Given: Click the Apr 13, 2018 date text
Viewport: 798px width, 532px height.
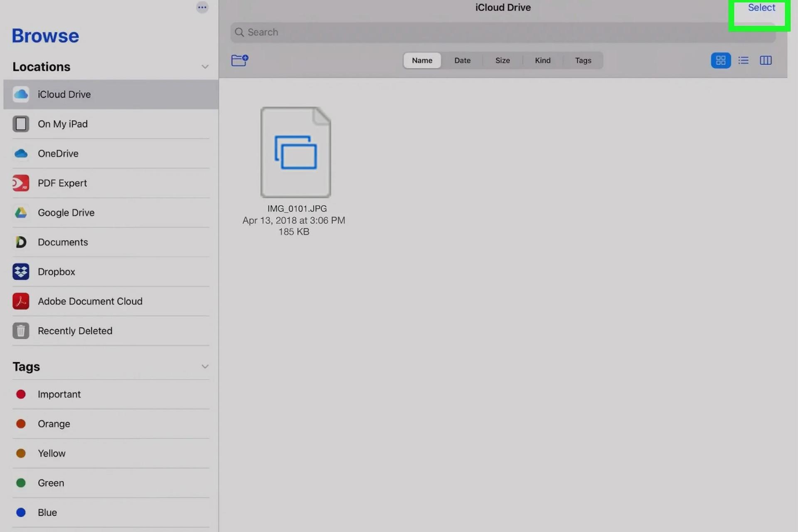Looking at the screenshot, I should pos(293,220).
